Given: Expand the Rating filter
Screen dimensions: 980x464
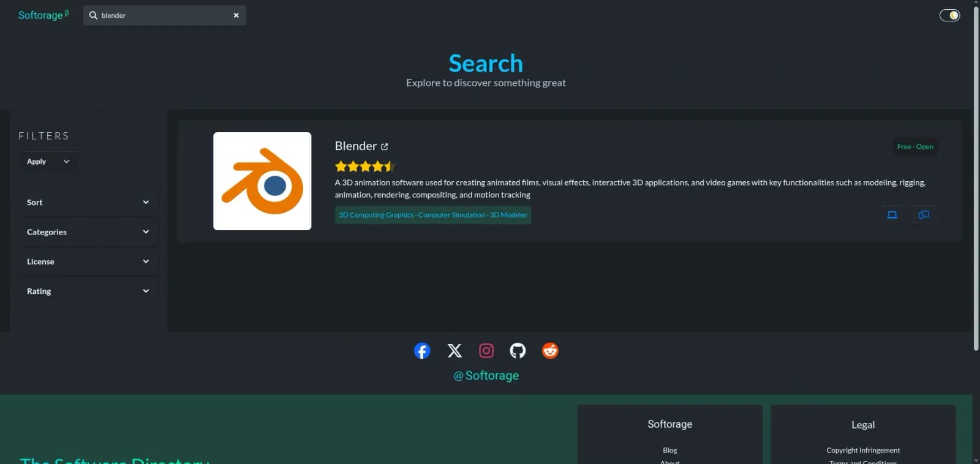Looking at the screenshot, I should [x=88, y=291].
